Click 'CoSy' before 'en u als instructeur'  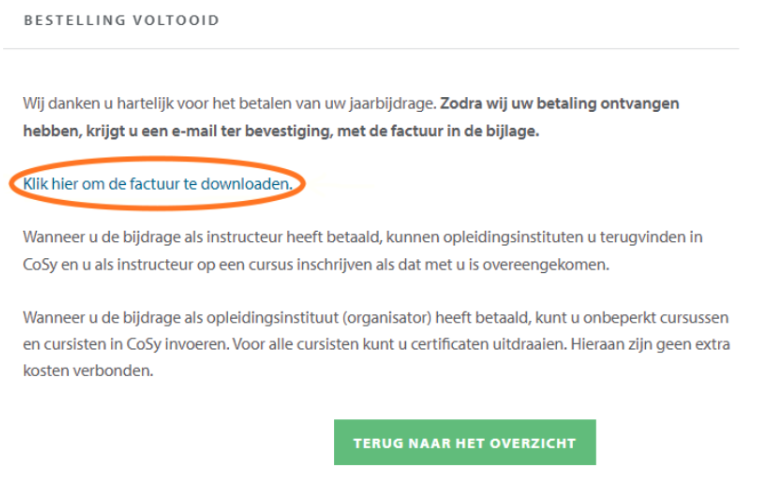point(40,265)
